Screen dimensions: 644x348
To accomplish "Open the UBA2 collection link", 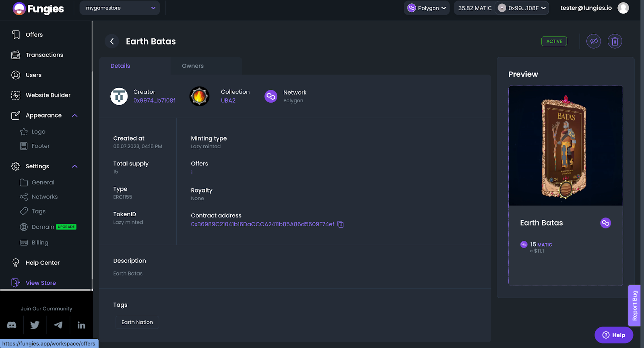I will pos(228,101).
